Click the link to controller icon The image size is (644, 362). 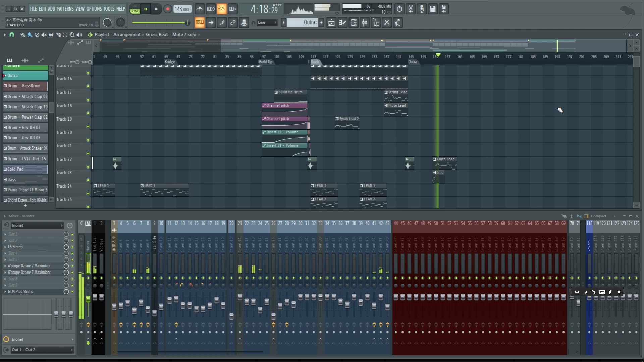[x=233, y=23]
